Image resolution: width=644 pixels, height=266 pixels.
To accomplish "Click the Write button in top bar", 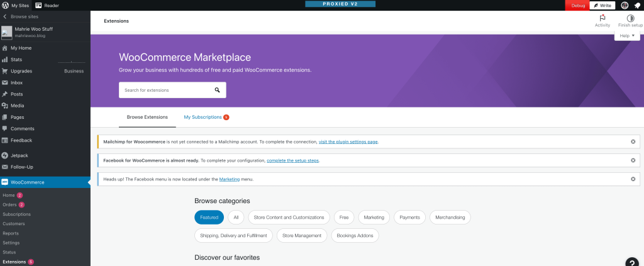I will point(602,5).
